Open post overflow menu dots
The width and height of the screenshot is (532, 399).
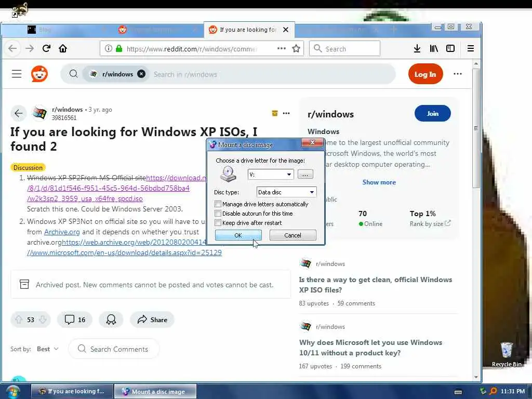[286, 113]
